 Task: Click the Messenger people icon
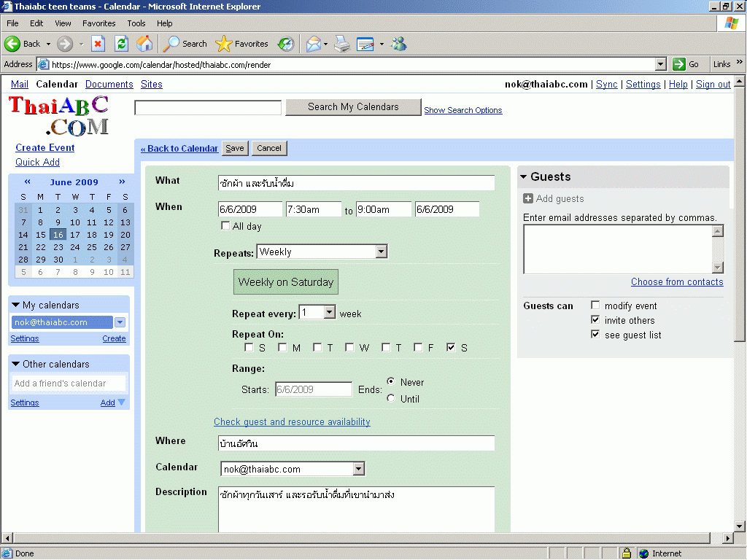coord(398,44)
